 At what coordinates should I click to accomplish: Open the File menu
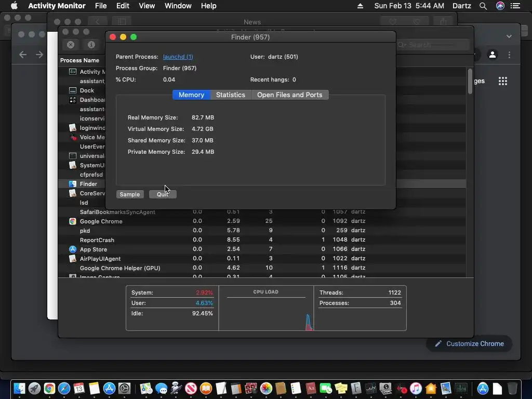[101, 6]
